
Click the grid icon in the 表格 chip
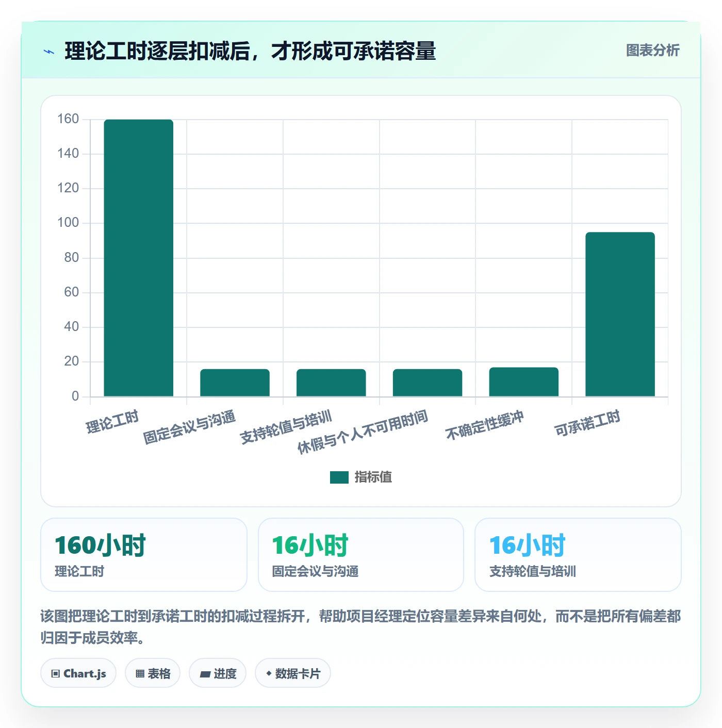tap(140, 674)
